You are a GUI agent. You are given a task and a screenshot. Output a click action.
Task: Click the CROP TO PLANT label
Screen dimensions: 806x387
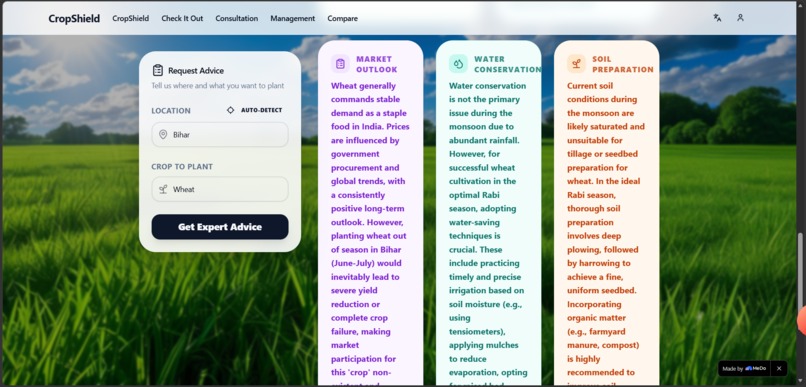point(182,167)
